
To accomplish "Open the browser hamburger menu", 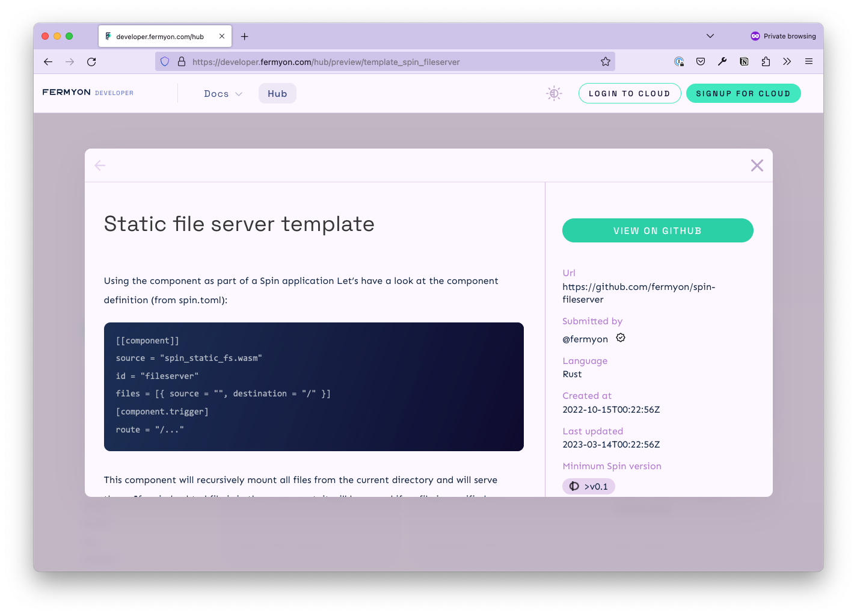I will click(x=809, y=61).
